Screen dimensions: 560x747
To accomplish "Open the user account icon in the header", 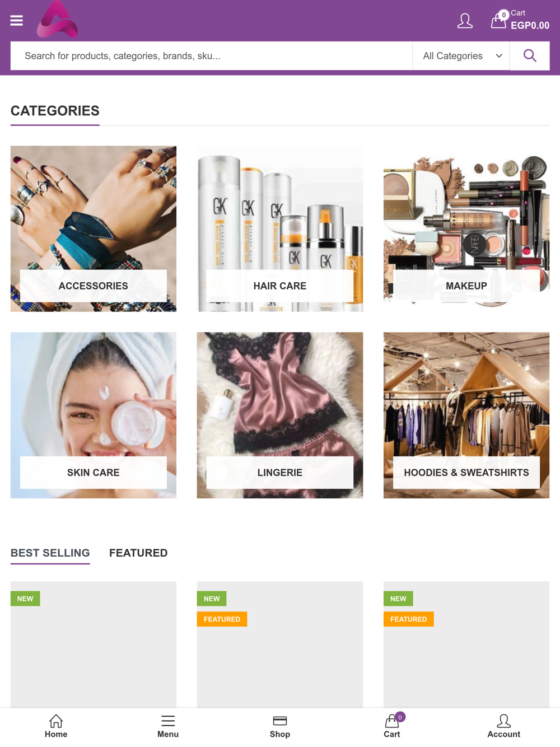I will [465, 21].
